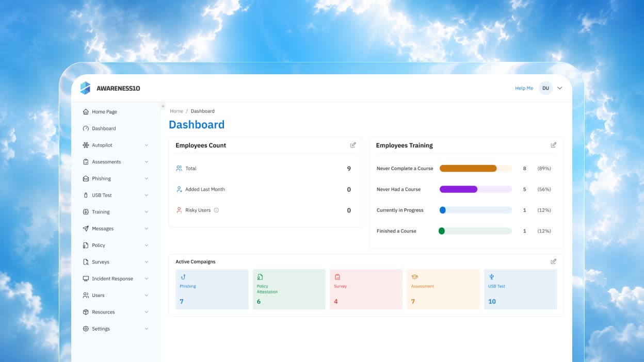Expand the Settings menu chevron

146,329
